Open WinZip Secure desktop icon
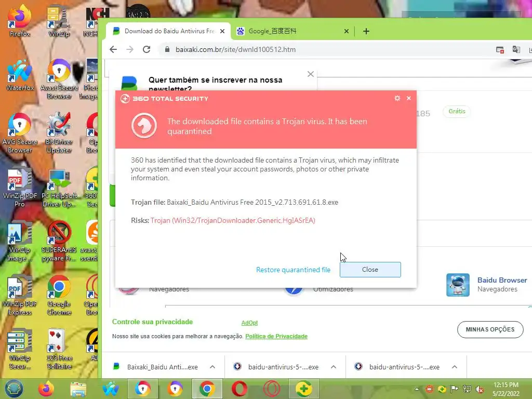Image resolution: width=532 pixels, height=399 pixels. 20,350
